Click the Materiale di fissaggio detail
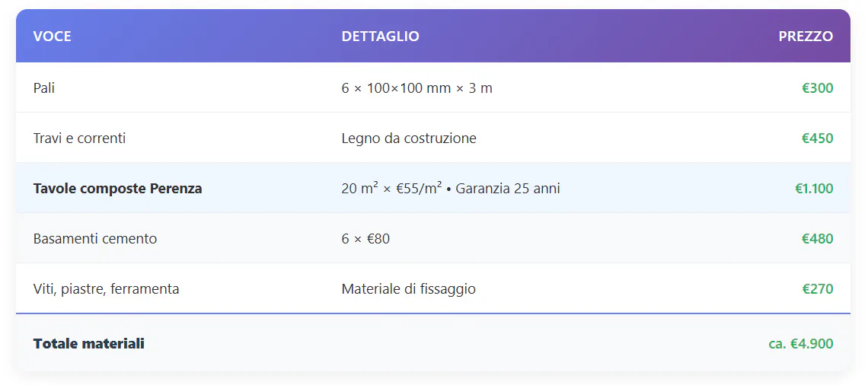 tap(408, 289)
